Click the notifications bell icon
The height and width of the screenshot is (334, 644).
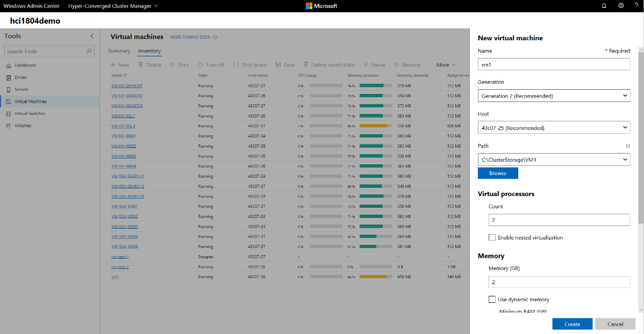(x=604, y=6)
